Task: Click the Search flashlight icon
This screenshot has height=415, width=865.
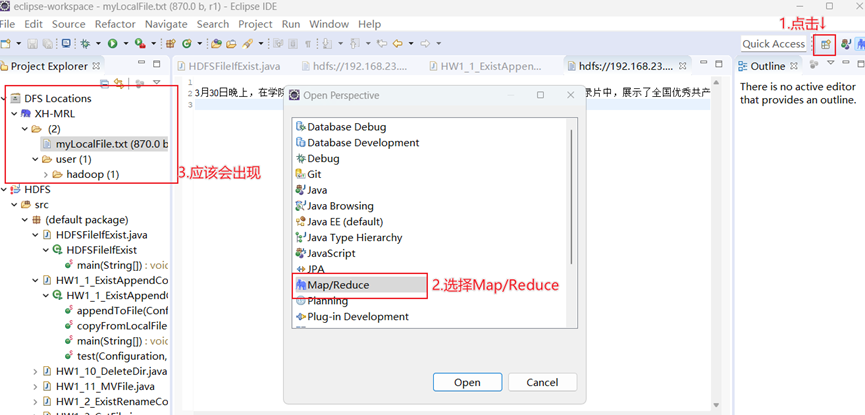Action: tap(247, 44)
